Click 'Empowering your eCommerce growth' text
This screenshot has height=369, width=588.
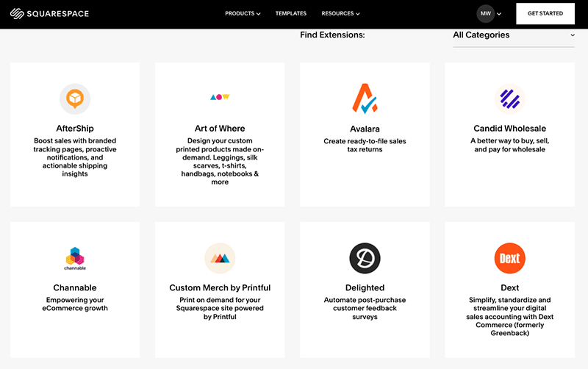click(75, 304)
